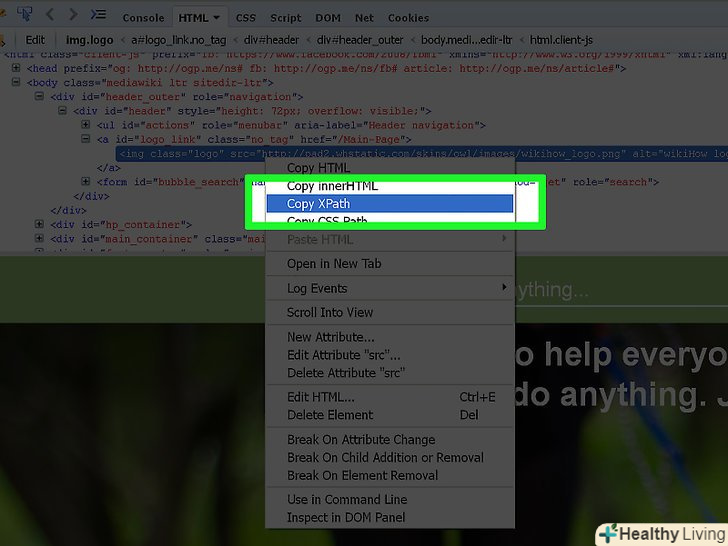Viewport: 728px width, 546px height.
Task: Select div#header breadcrumb
Action: pyautogui.click(x=271, y=40)
